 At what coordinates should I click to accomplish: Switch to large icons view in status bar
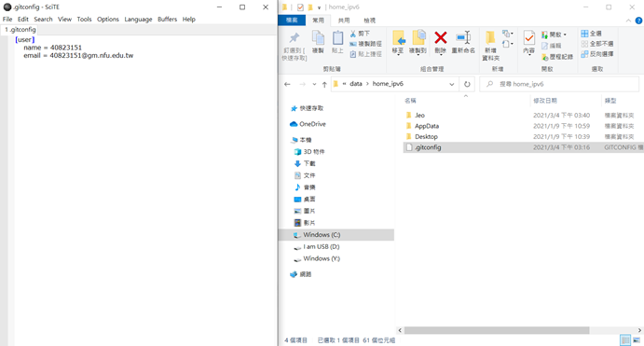[x=637, y=340]
